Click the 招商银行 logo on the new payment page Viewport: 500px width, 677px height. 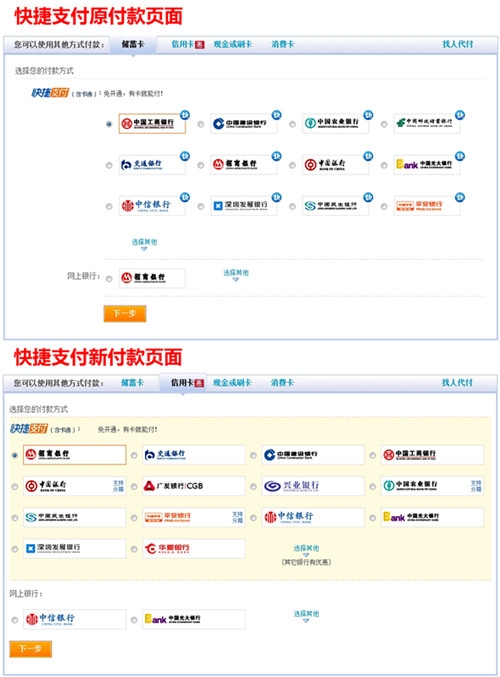click(x=74, y=455)
